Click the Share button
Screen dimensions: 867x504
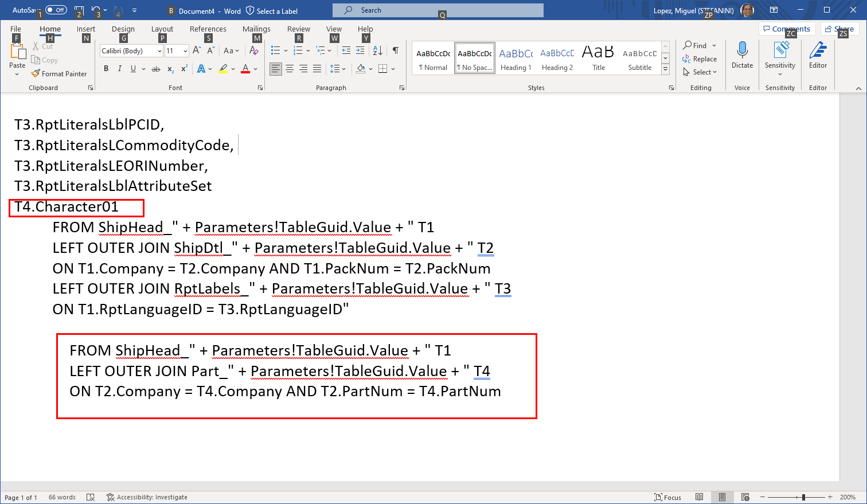(x=839, y=29)
